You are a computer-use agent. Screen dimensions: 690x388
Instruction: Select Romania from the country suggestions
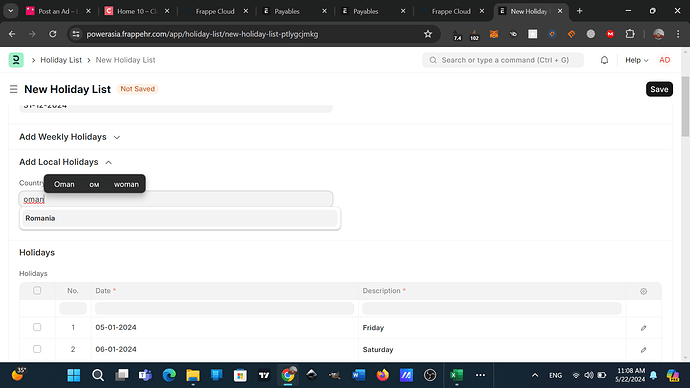tap(180, 218)
